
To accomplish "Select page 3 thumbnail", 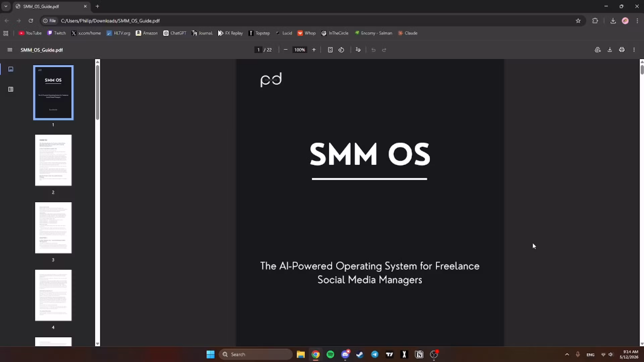I will 53,228.
